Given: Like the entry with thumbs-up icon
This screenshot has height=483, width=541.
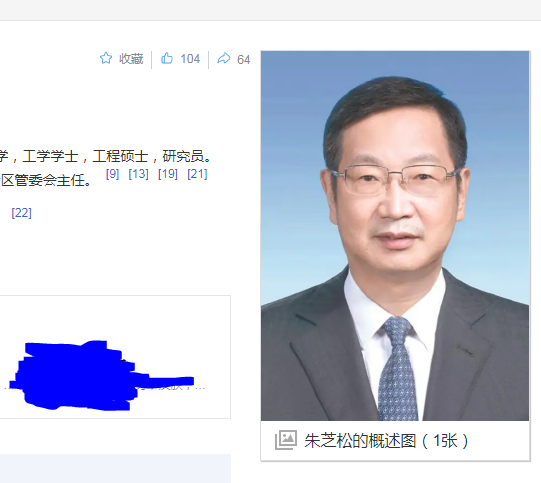Looking at the screenshot, I should coord(167,58).
